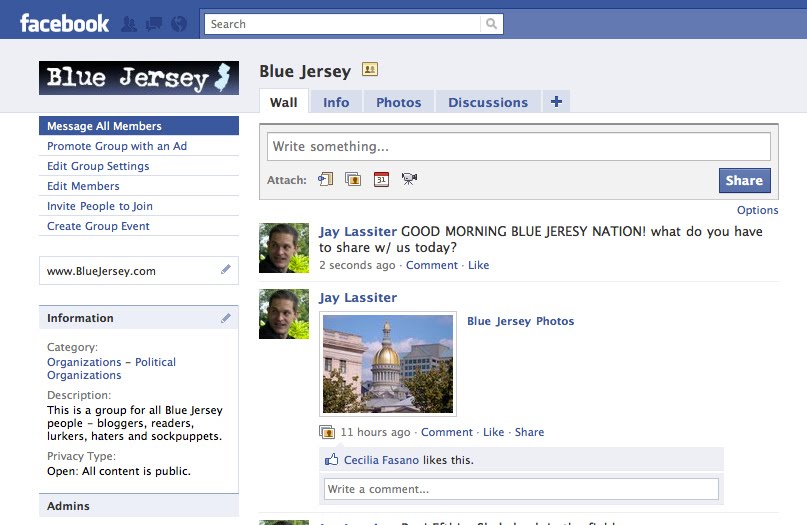Edit the www.BlueJersey.com box with pencil
This screenshot has height=525, width=807.
click(226, 269)
